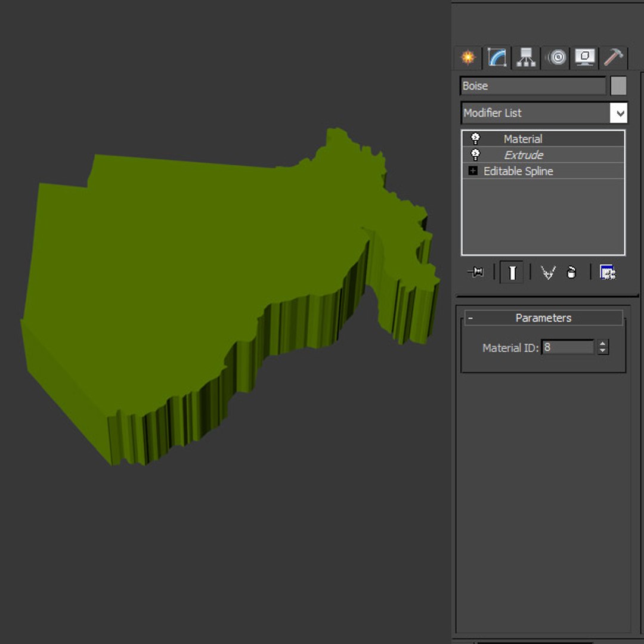The image size is (644, 644).
Task: Click the Pin Stack icon
Action: (x=476, y=272)
